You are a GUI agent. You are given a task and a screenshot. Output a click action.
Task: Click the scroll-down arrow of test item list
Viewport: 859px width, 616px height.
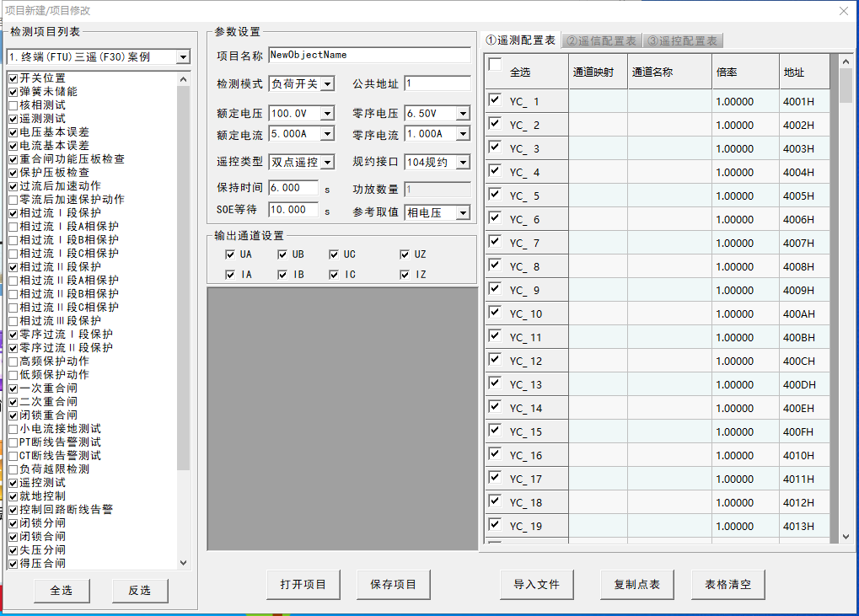coord(184,563)
